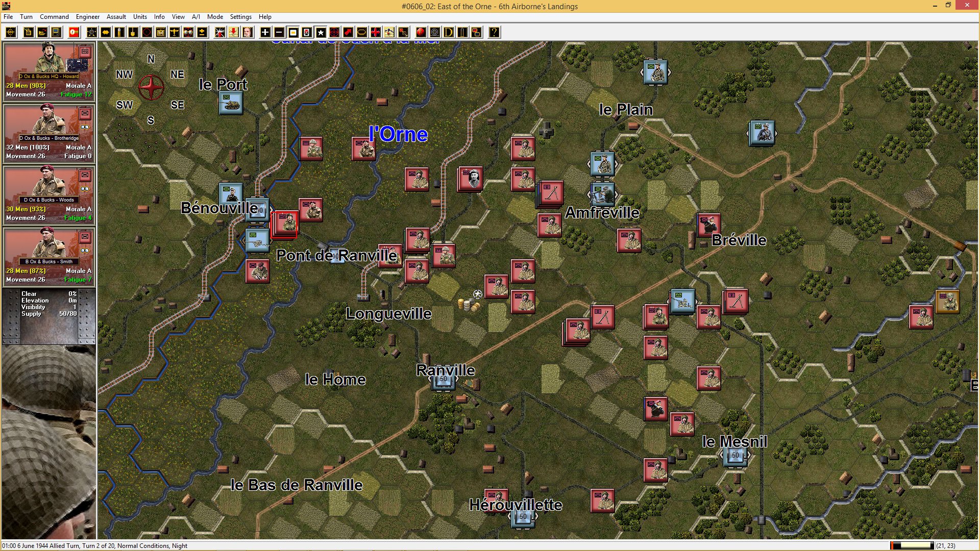Select the B Ox & Bucks - Smith unit card

coord(49,257)
